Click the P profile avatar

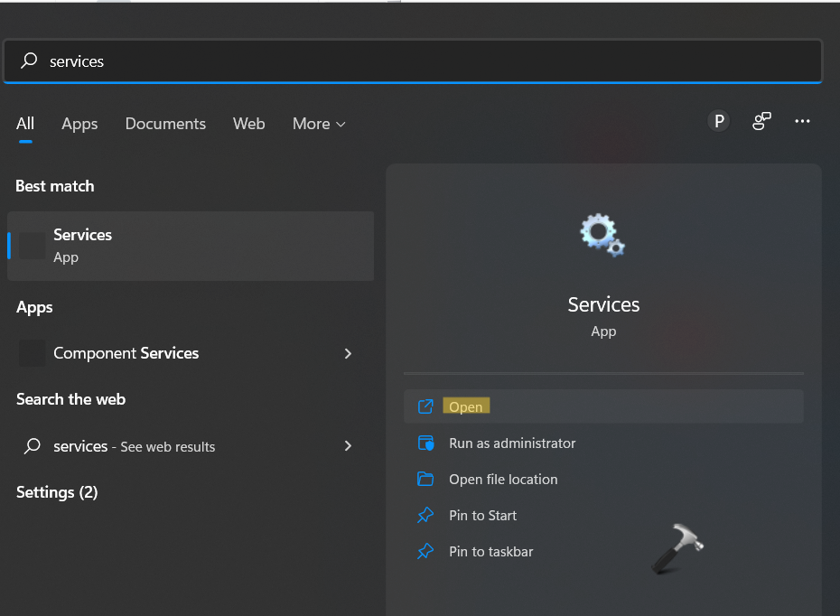click(x=719, y=122)
